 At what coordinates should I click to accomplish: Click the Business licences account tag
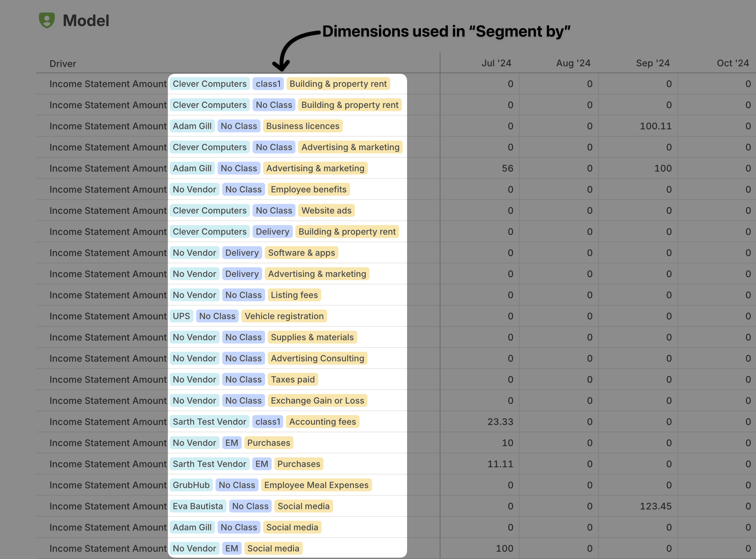303,126
